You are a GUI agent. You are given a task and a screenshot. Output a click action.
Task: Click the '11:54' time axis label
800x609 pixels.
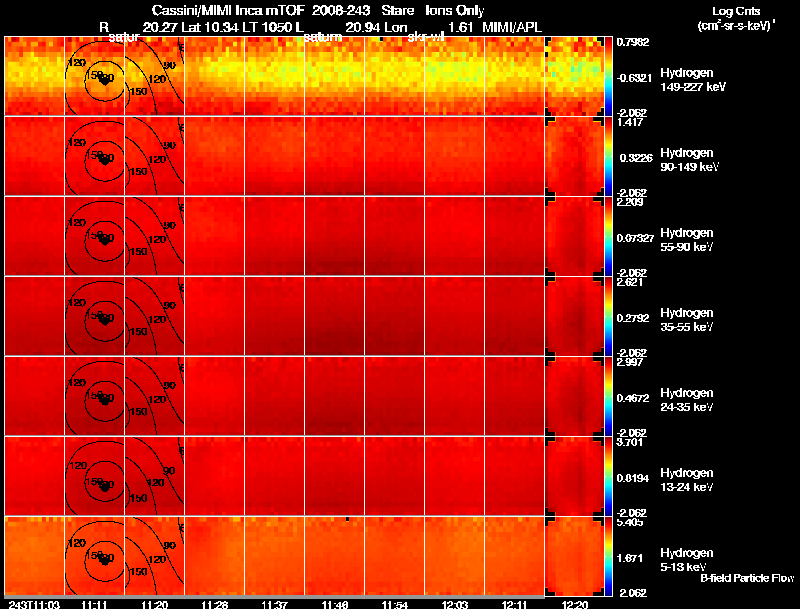(x=395, y=604)
